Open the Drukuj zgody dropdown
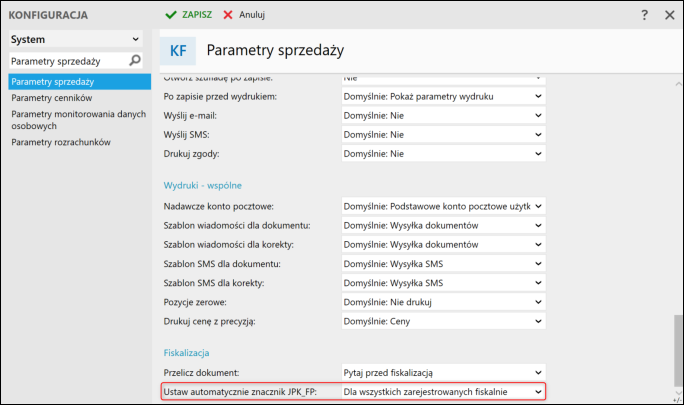Viewport: 684px width, 405px height. (444, 154)
